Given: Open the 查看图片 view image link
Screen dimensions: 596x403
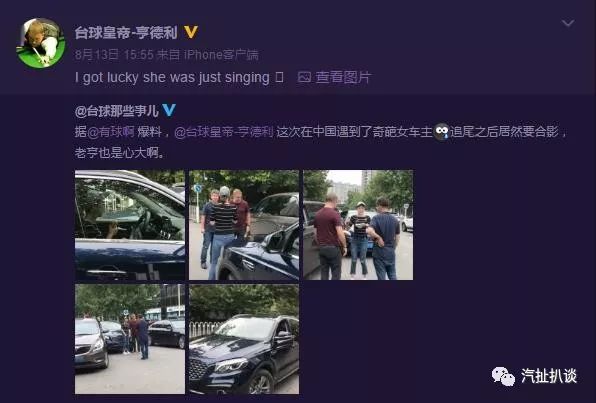Looking at the screenshot, I should coord(342,77).
